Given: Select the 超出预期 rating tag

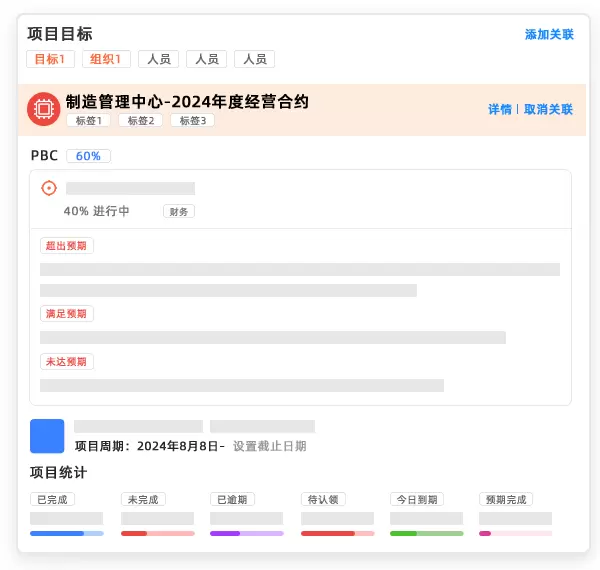Looking at the screenshot, I should [x=66, y=246].
